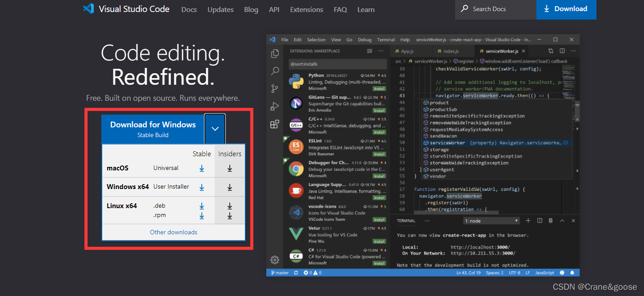Viewport: 644px width, 296px height.
Task: Switch to the index.js tab
Action: coord(450,51)
